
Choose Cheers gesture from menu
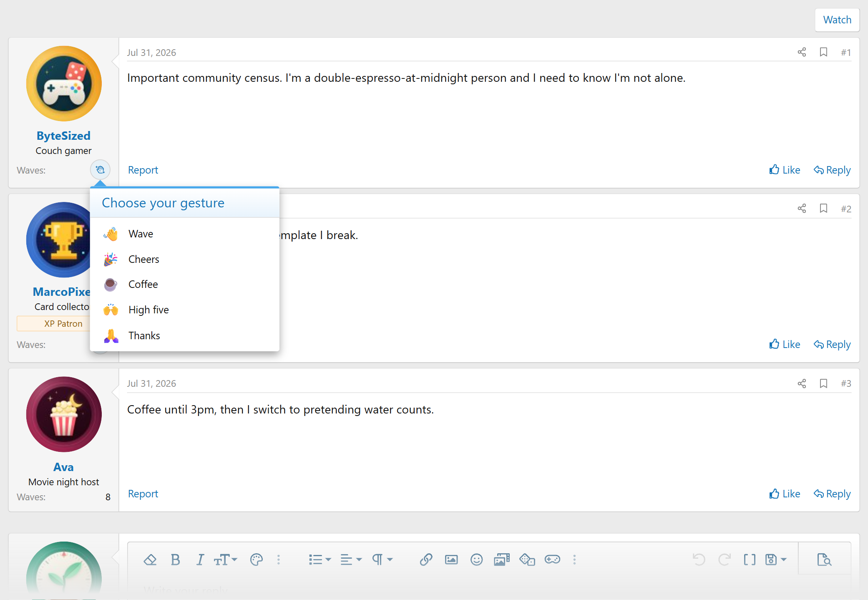[x=184, y=259]
